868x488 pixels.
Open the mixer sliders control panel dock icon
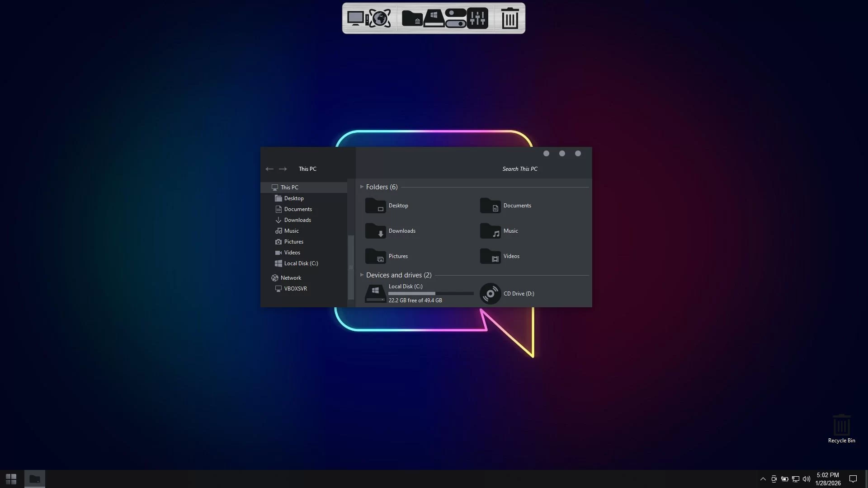click(x=477, y=19)
